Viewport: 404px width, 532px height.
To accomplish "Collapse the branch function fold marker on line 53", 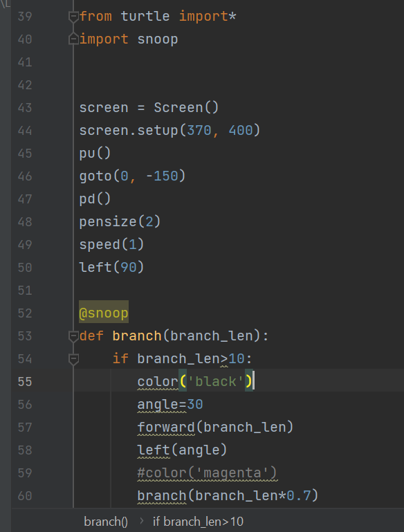I will (73, 336).
